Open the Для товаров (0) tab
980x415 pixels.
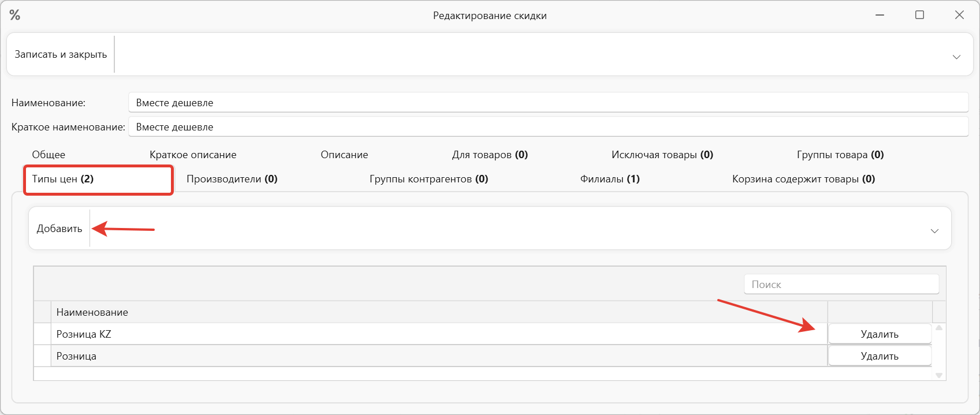pyautogui.click(x=490, y=154)
